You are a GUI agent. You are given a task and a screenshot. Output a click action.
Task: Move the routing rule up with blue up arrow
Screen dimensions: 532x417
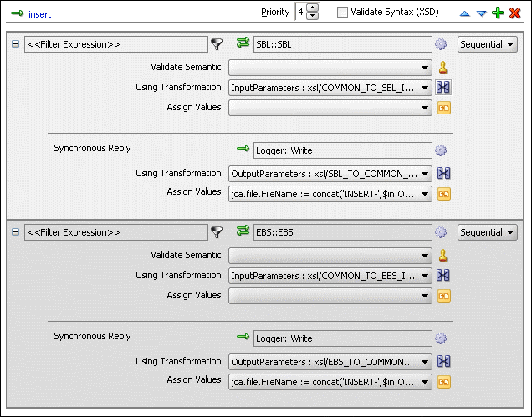click(x=464, y=13)
